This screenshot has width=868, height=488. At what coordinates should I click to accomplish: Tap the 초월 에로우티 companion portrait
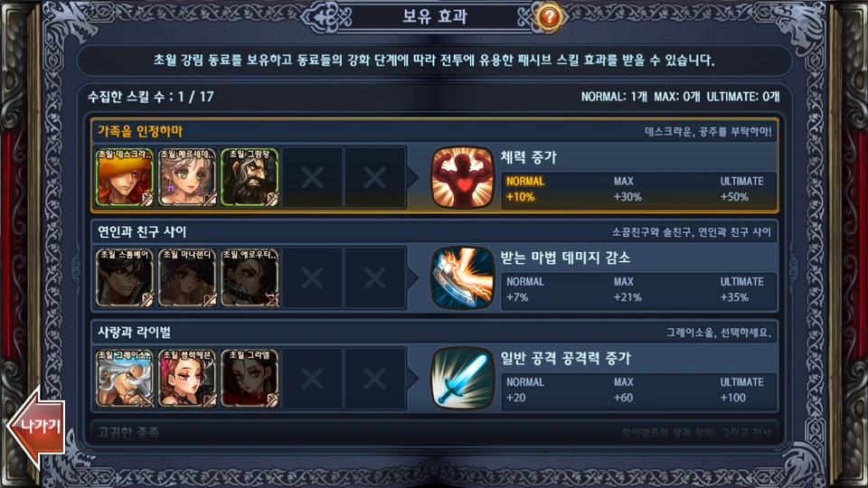coord(250,277)
